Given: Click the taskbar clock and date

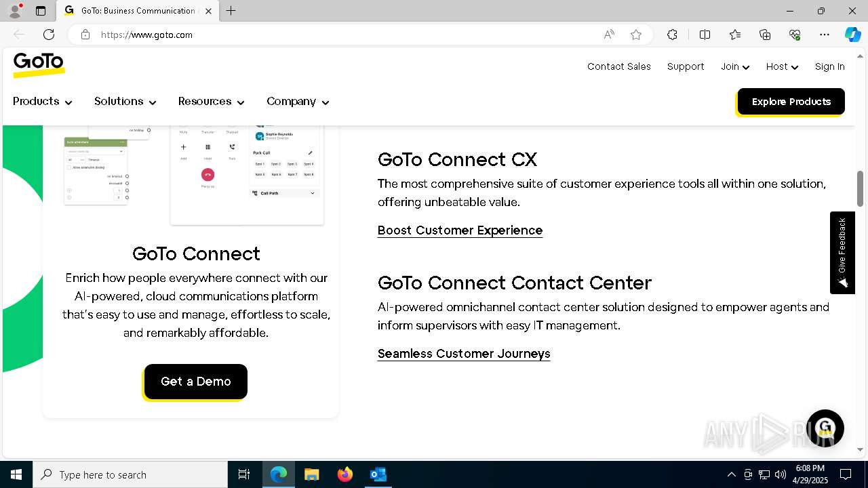Looking at the screenshot, I should click(x=810, y=474).
